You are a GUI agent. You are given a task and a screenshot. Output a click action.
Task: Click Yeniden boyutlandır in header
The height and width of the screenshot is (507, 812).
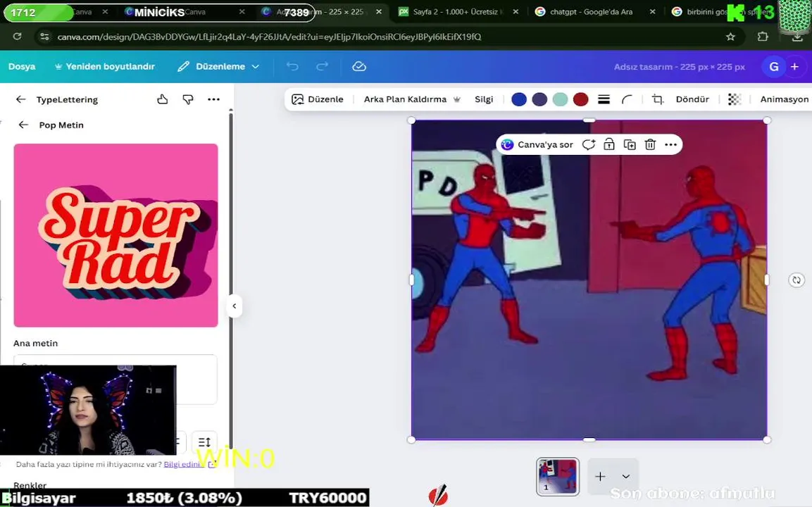click(x=105, y=66)
